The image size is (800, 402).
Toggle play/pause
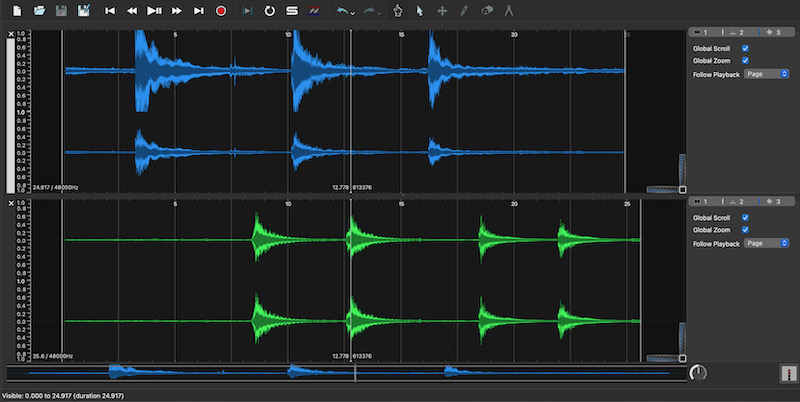click(x=154, y=10)
